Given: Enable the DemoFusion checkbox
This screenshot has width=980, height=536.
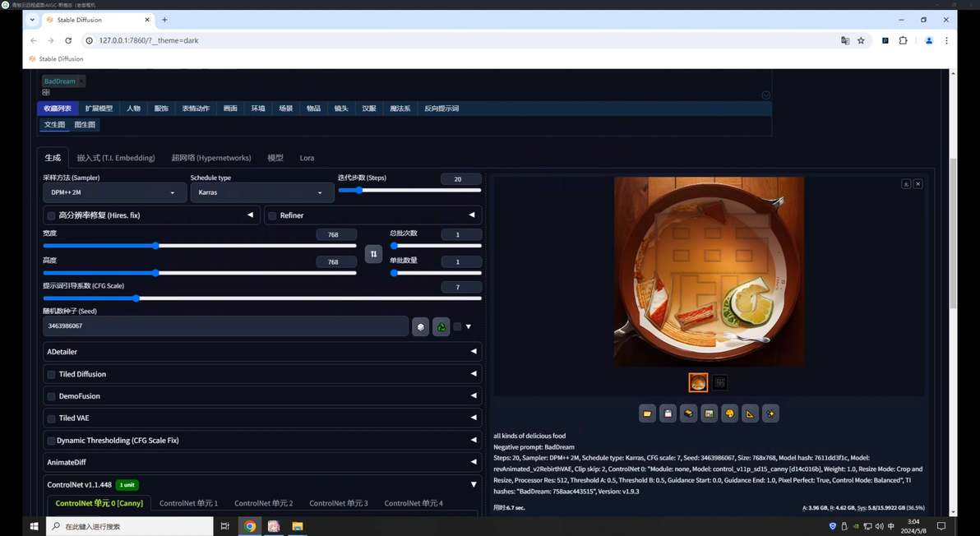Looking at the screenshot, I should coord(51,397).
